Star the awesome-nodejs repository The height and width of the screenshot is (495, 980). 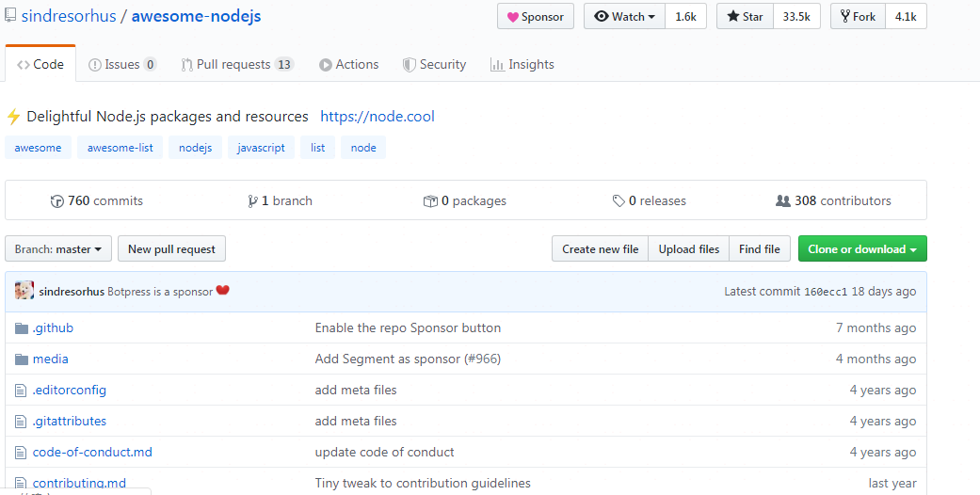745,17
